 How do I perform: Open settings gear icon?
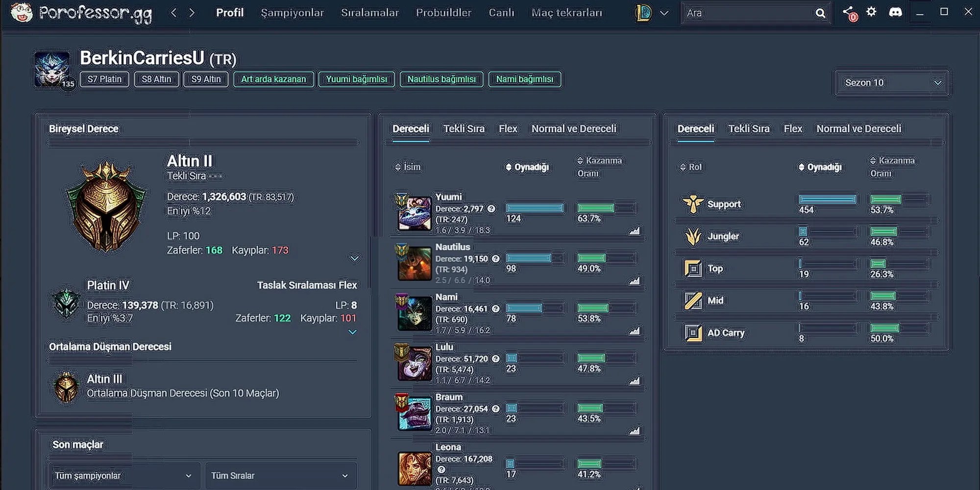point(871,12)
